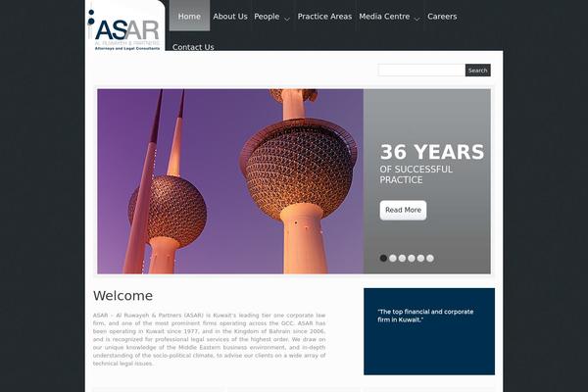Select the third slider dot
This screenshot has width=588, height=392.
(x=402, y=258)
